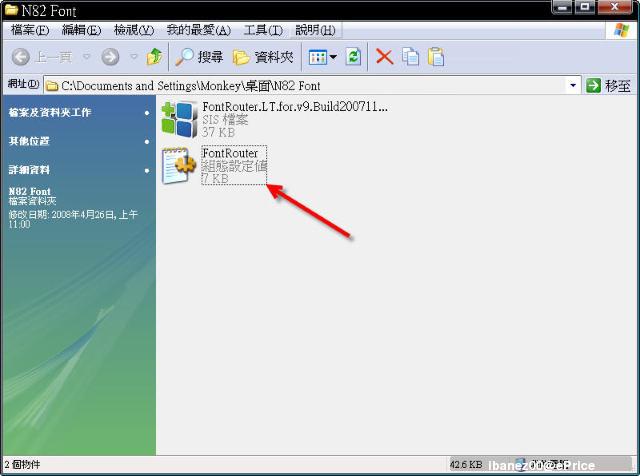Open the 我的最愛(A) Favorites menu
The image size is (640, 476).
click(x=199, y=30)
